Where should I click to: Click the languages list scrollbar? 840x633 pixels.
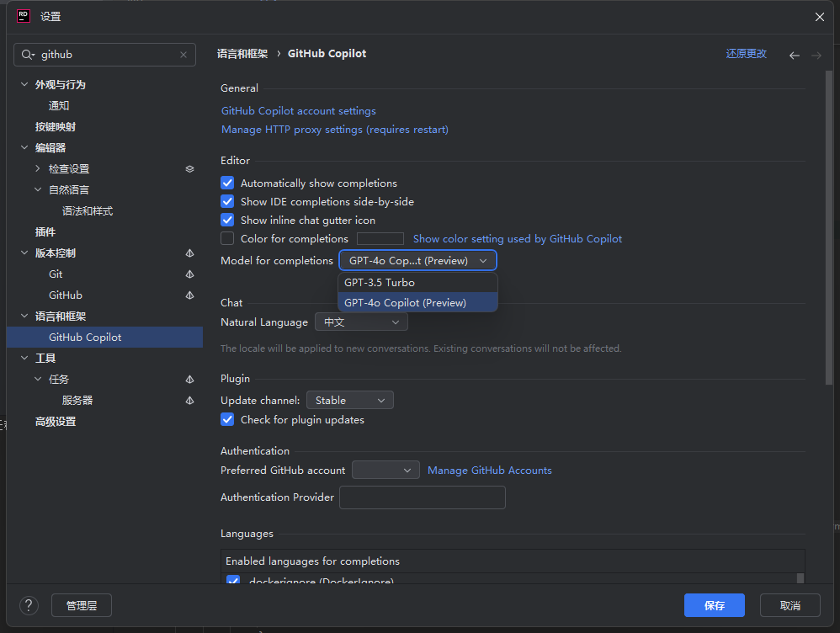click(800, 578)
